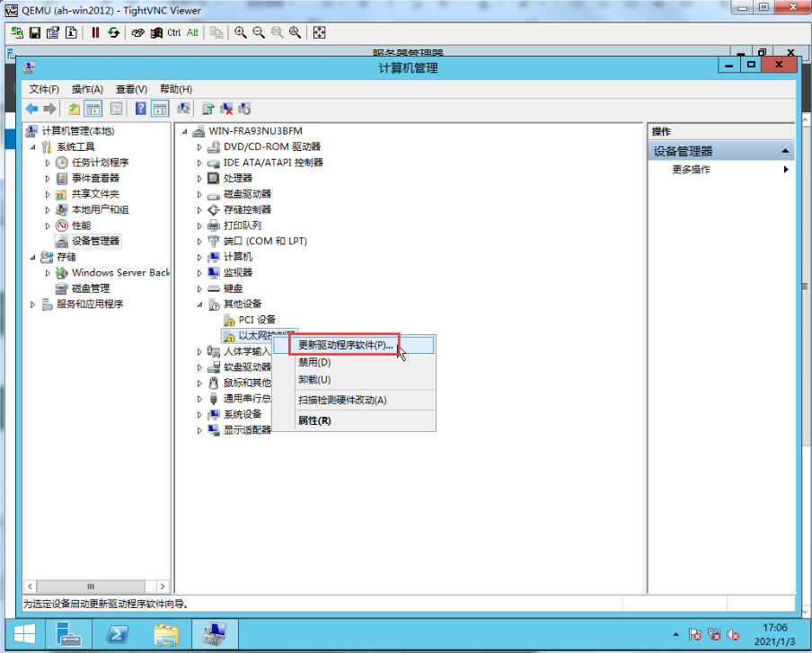Click the TightVNC fullscreen icon
This screenshot has width=812, height=653.
[x=319, y=32]
